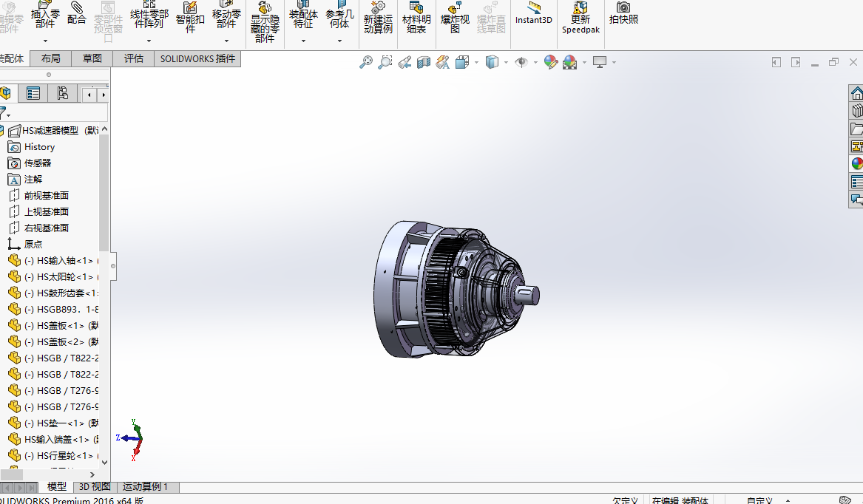The width and height of the screenshot is (863, 504).
Task: Click Previous View icon in view toolbar
Action: [x=405, y=61]
